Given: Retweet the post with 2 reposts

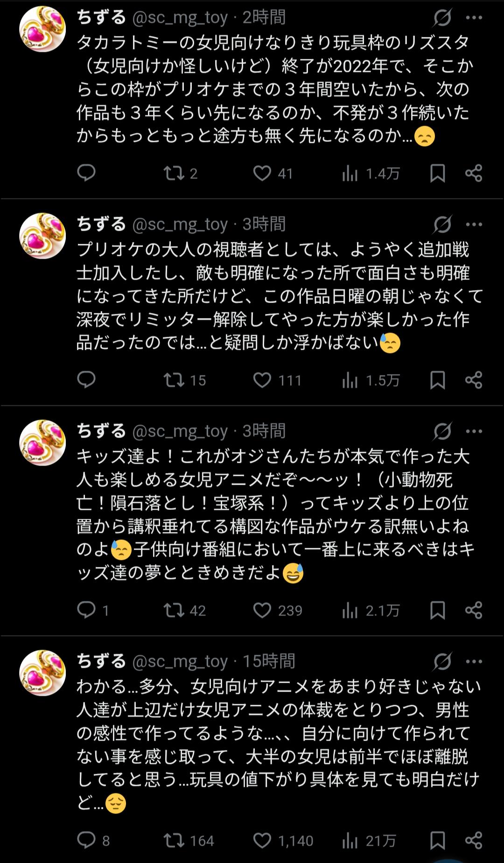Looking at the screenshot, I should tap(174, 173).
